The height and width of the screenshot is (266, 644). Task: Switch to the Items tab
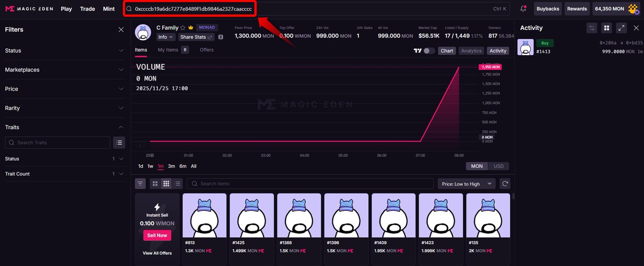141,50
